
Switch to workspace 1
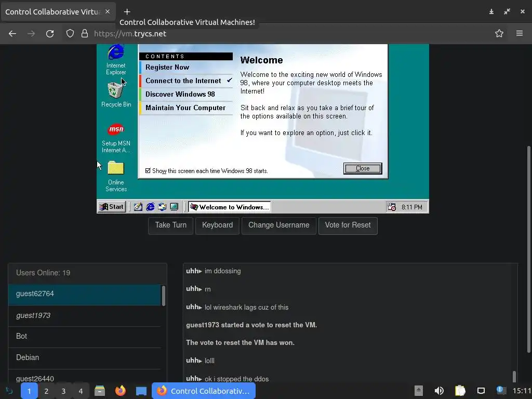[29, 391]
